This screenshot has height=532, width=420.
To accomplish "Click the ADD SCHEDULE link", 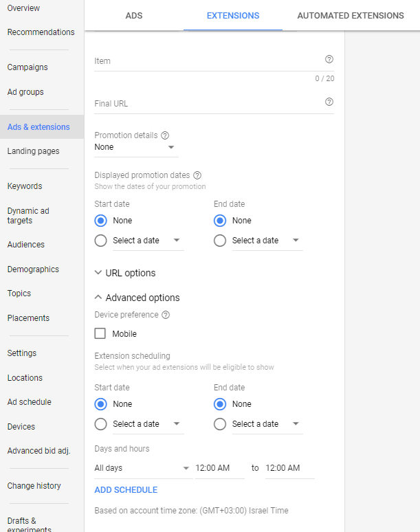I will tap(126, 490).
